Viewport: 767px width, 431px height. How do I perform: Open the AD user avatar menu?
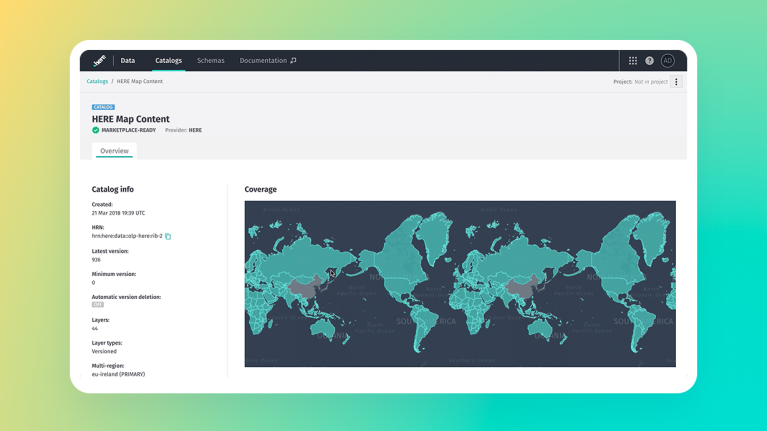tap(668, 61)
